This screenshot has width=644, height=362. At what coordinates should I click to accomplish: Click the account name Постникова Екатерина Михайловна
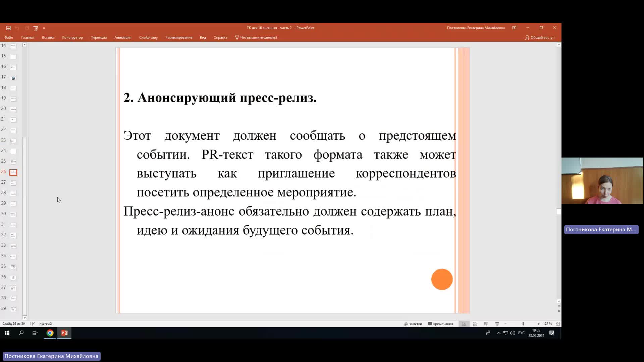click(476, 28)
